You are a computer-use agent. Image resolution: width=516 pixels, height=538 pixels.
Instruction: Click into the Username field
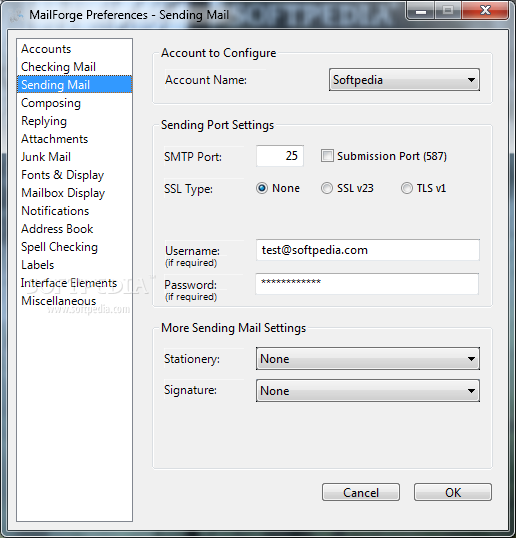coord(368,250)
